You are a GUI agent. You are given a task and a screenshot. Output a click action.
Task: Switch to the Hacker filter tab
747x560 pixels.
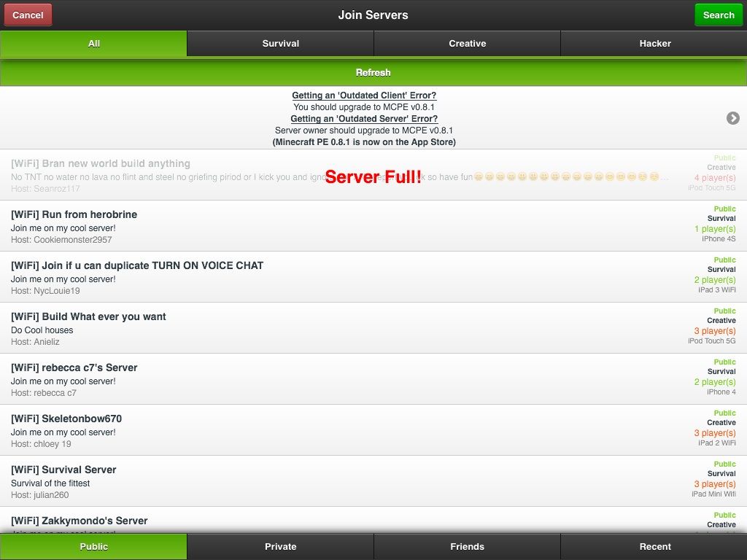(x=654, y=43)
